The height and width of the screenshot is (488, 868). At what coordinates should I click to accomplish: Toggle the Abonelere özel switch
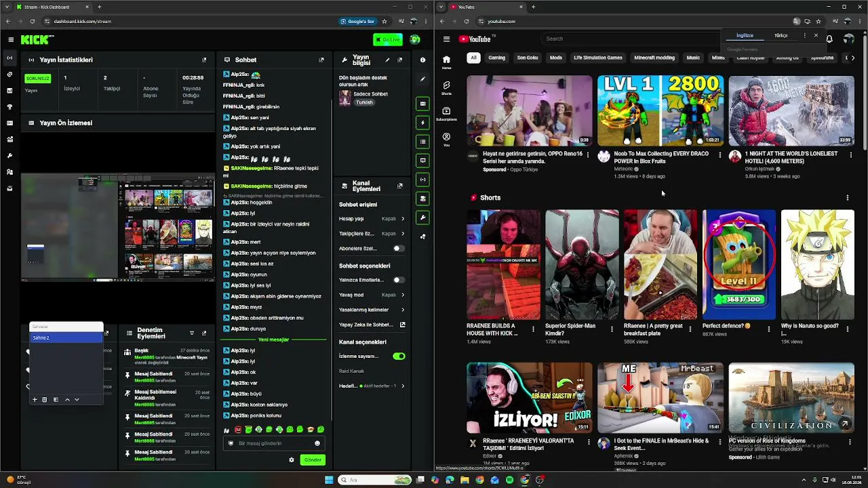(398, 248)
